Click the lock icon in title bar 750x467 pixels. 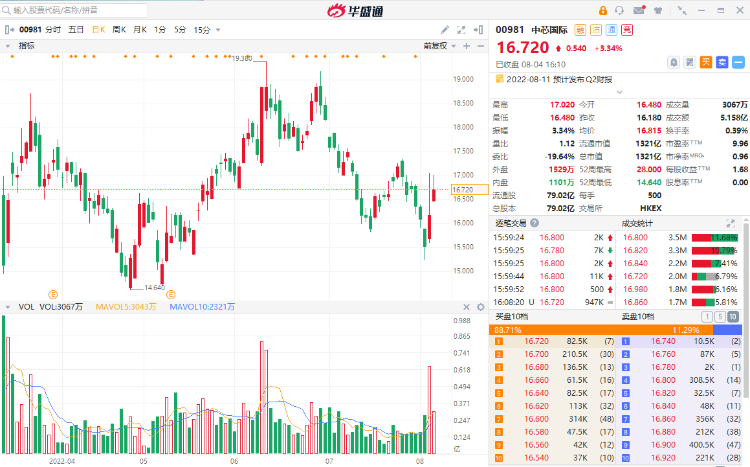tap(603, 11)
